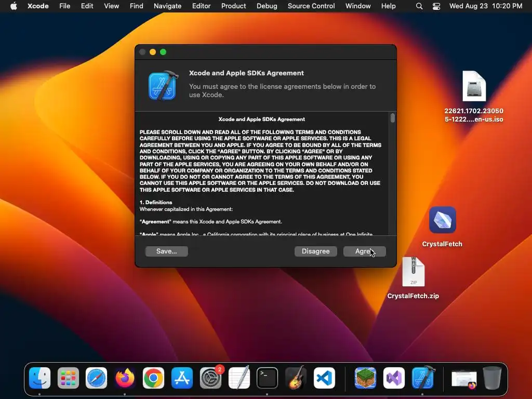Select the CrystalFetch app icon on desktop

[442, 220]
